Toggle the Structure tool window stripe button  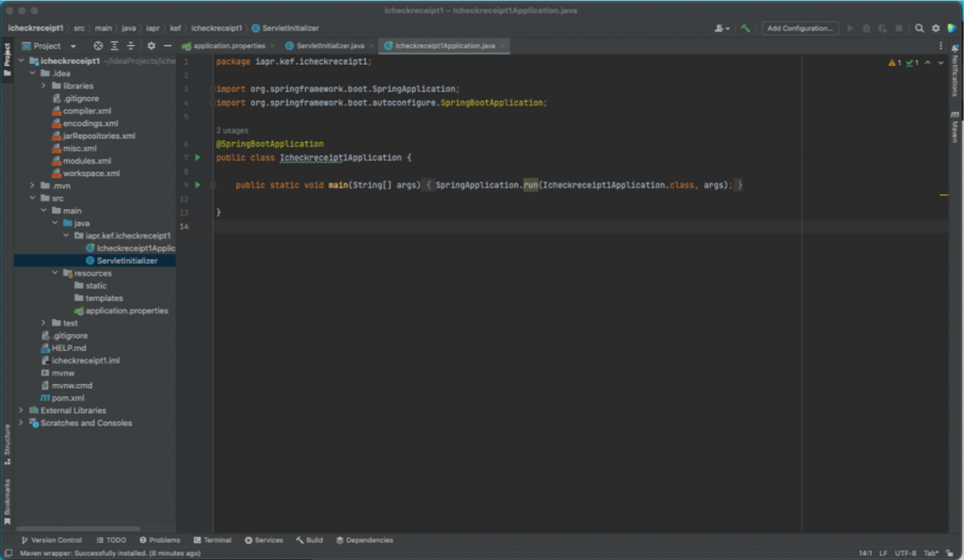point(8,444)
